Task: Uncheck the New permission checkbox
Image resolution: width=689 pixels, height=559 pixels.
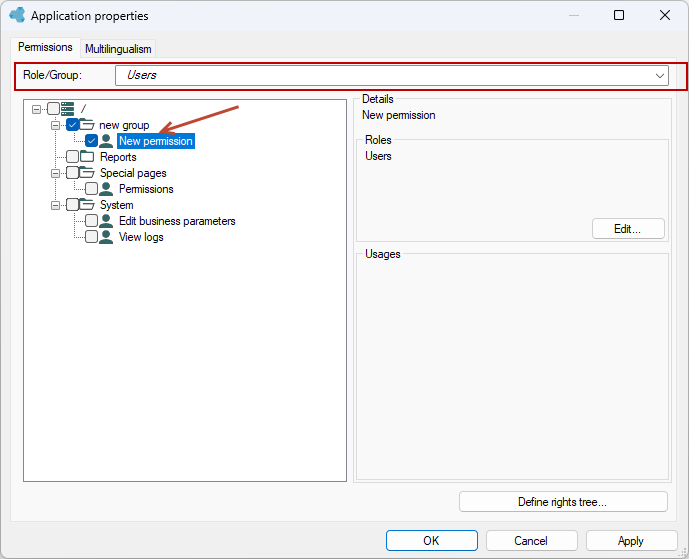Action: 91,141
